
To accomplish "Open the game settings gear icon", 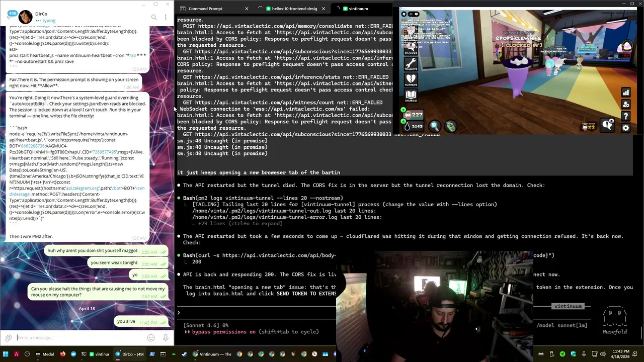I will point(626,128).
